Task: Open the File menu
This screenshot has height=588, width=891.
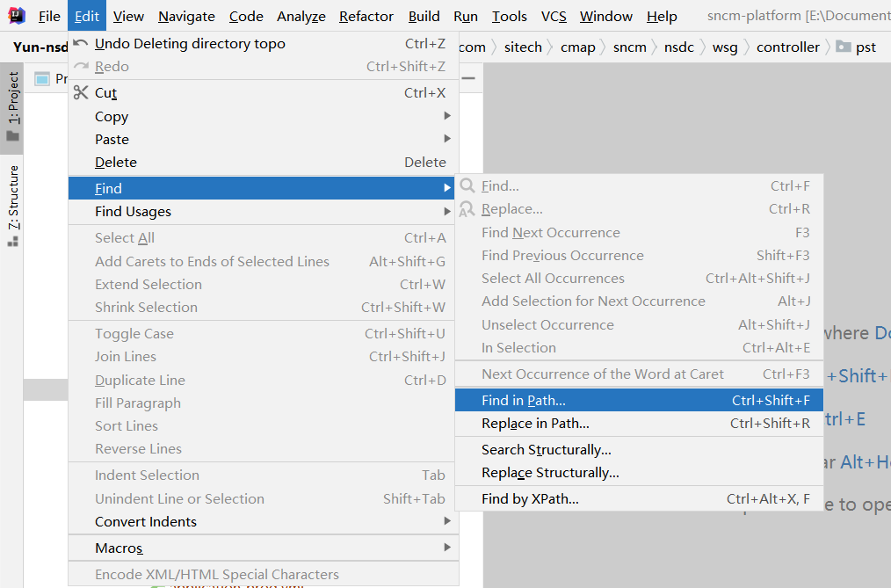Action: pyautogui.click(x=49, y=17)
